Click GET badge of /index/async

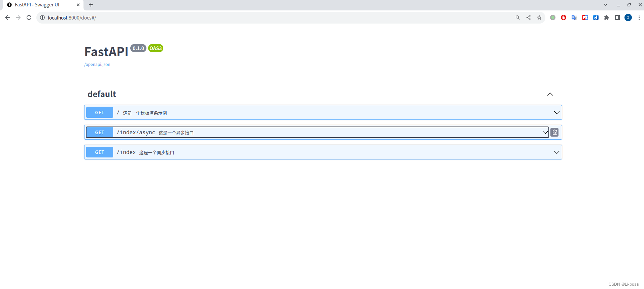pyautogui.click(x=100, y=132)
